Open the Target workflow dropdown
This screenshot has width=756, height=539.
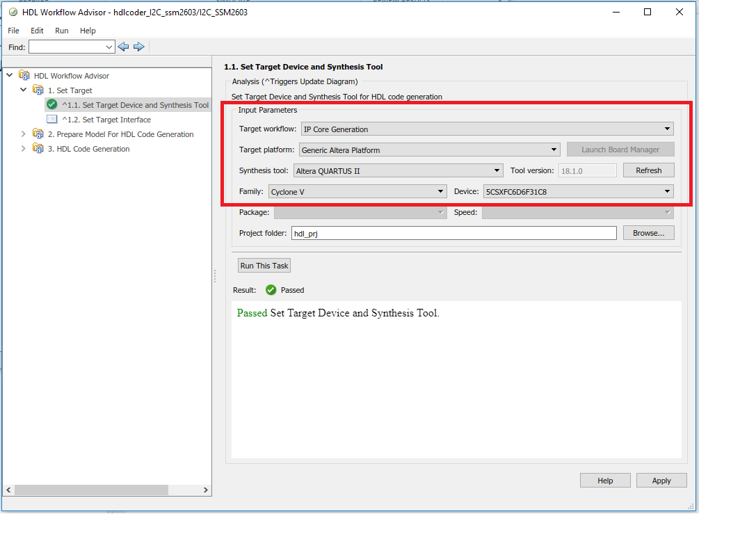(488, 129)
